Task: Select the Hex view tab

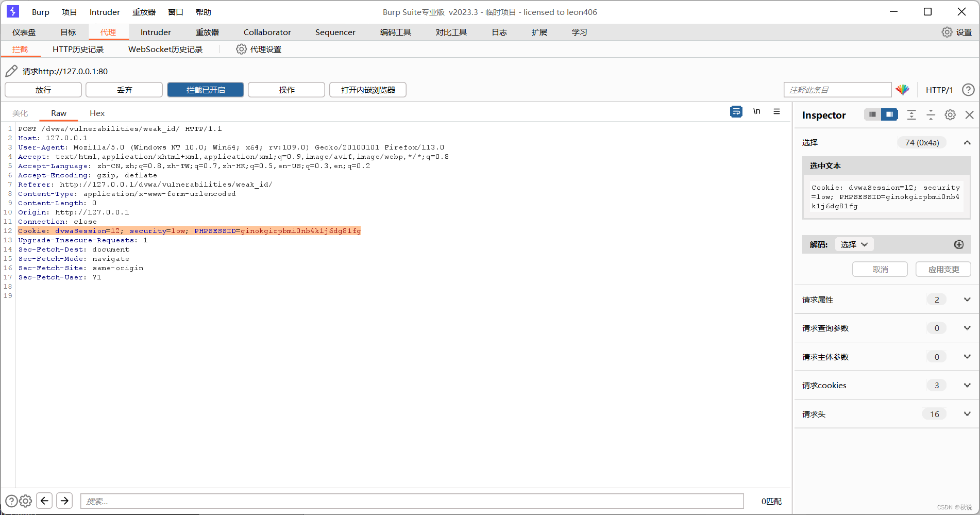Action: (x=97, y=113)
